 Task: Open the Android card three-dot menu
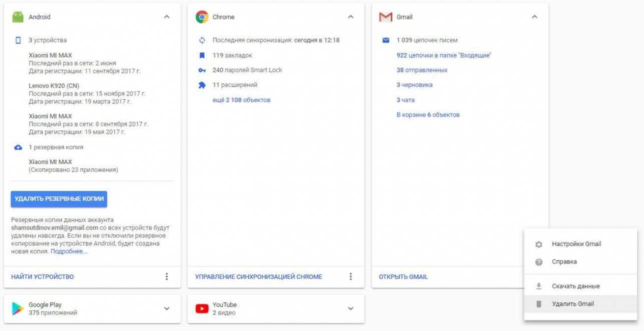[166, 276]
